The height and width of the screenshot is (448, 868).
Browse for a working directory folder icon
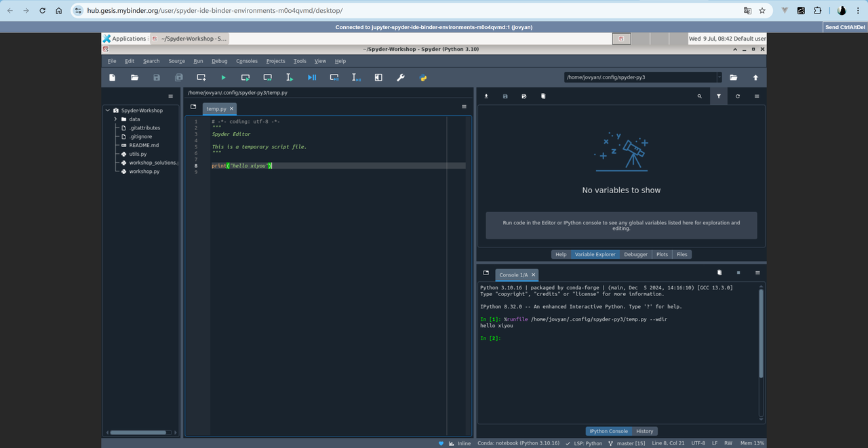[734, 77]
